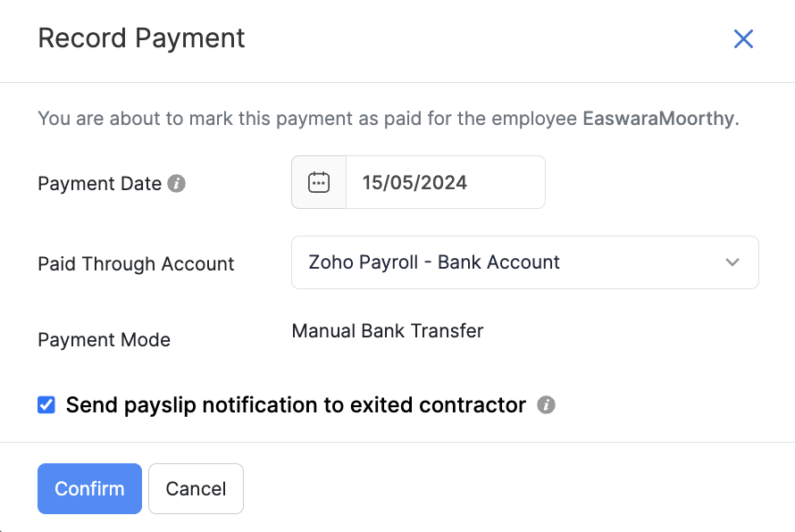Dismiss the dialog via the X icon
This screenshot has width=795, height=532.
pos(743,39)
